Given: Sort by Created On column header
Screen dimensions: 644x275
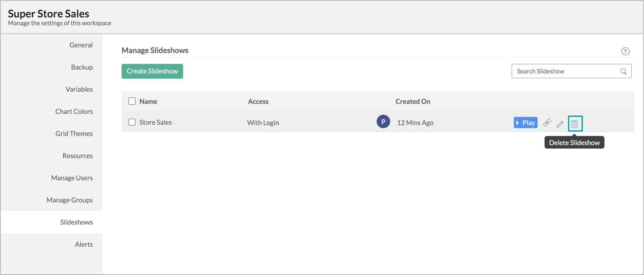Looking at the screenshot, I should tap(413, 102).
